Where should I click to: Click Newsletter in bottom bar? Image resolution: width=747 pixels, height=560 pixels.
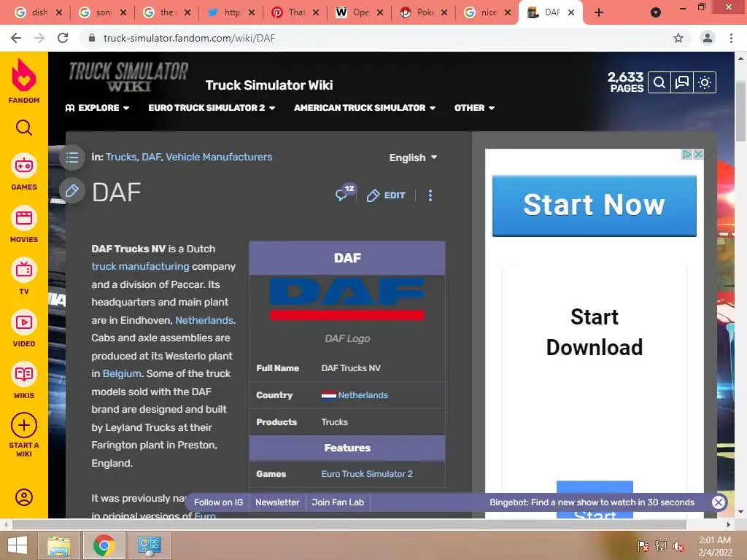[x=277, y=502]
